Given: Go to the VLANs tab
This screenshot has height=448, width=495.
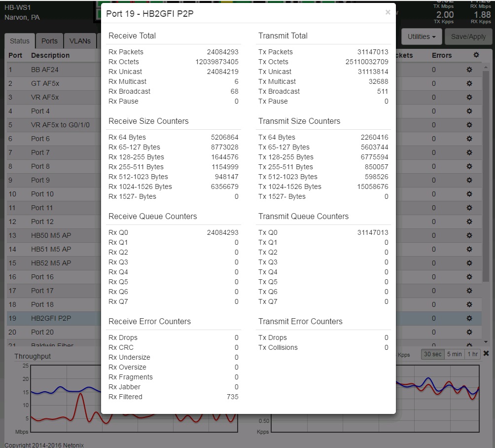Looking at the screenshot, I should click(x=80, y=41).
